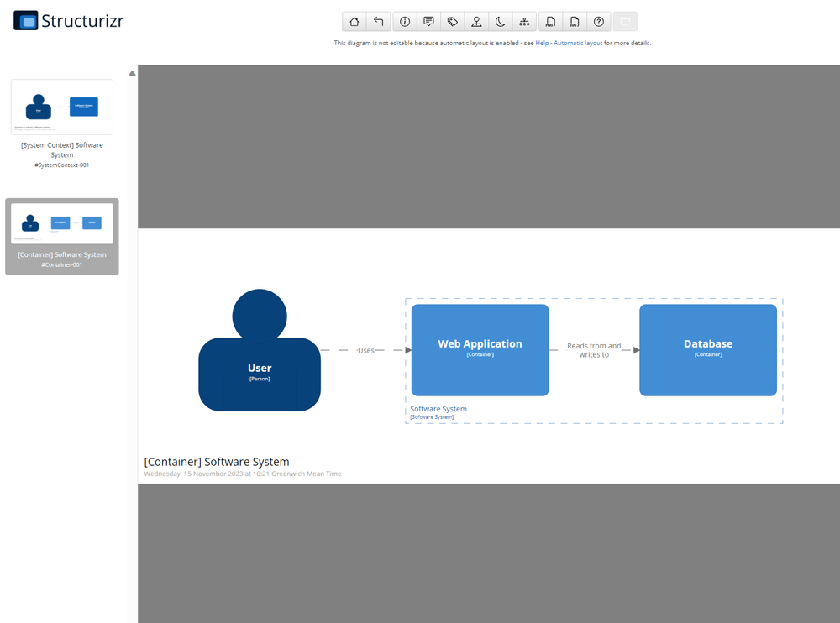Click the Web Application container box
840x623 pixels.
pos(480,349)
